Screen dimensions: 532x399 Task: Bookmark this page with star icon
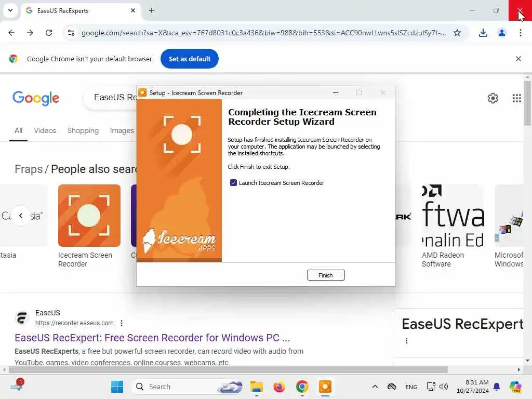click(x=457, y=33)
